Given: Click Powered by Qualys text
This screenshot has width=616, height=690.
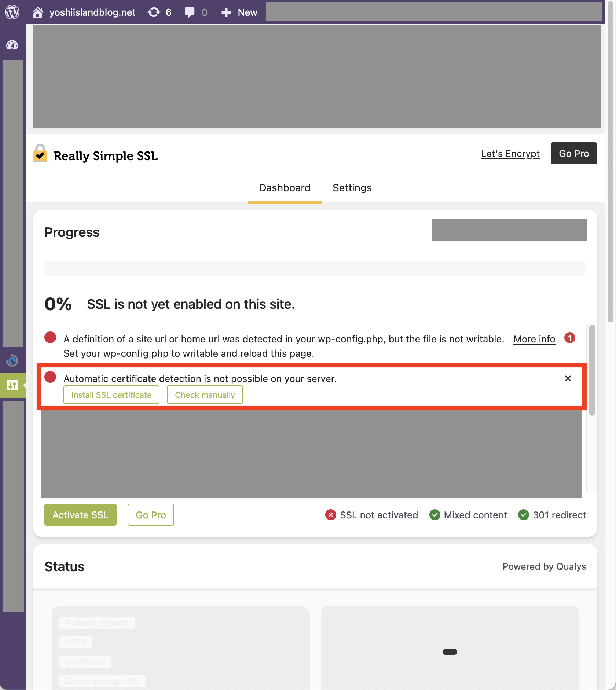Looking at the screenshot, I should [544, 566].
